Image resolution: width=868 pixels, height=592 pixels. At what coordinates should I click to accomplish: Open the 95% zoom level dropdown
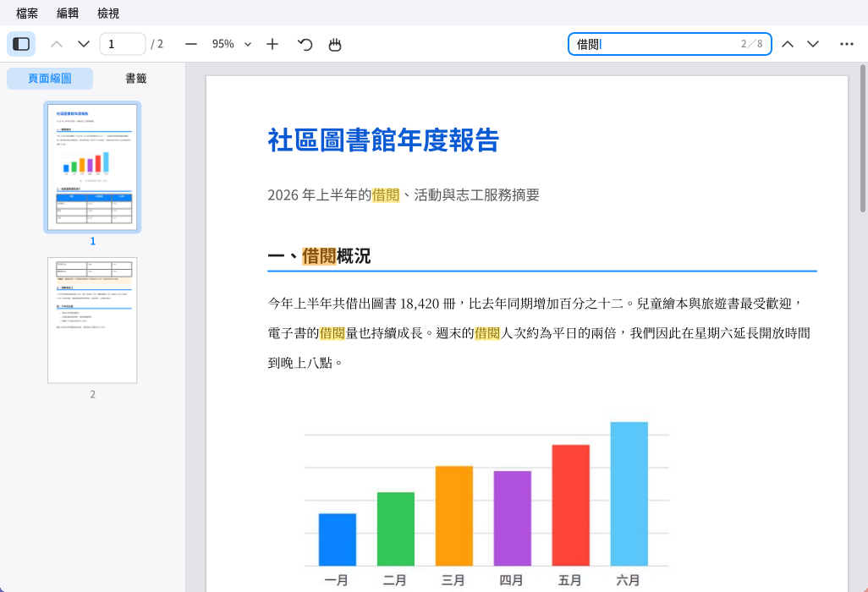(x=232, y=44)
